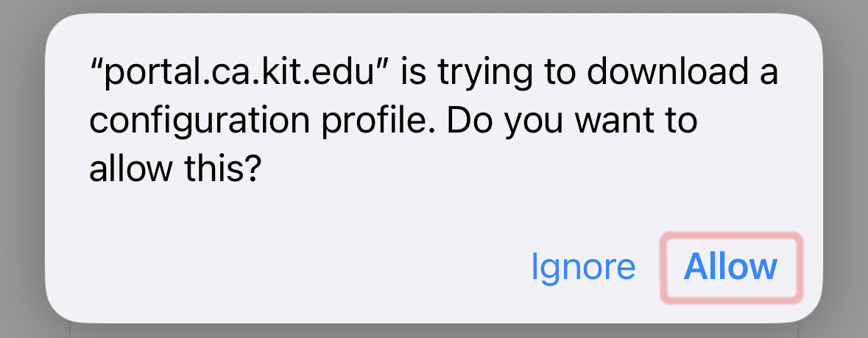This screenshot has height=338, width=868.
Task: Decline the download request via Ignore
Action: tap(582, 267)
